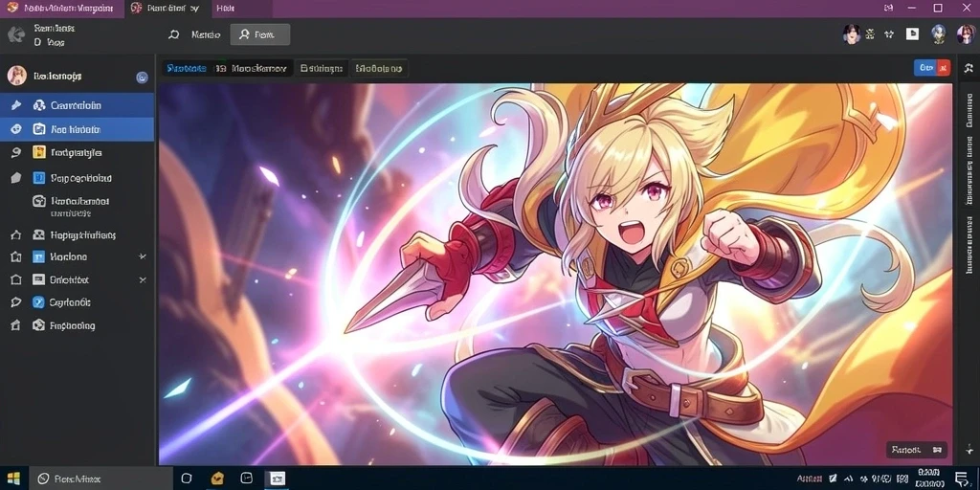Click the blue circular checkmark icon in sidebar
Image resolution: width=980 pixels, height=490 pixels.
(38, 302)
